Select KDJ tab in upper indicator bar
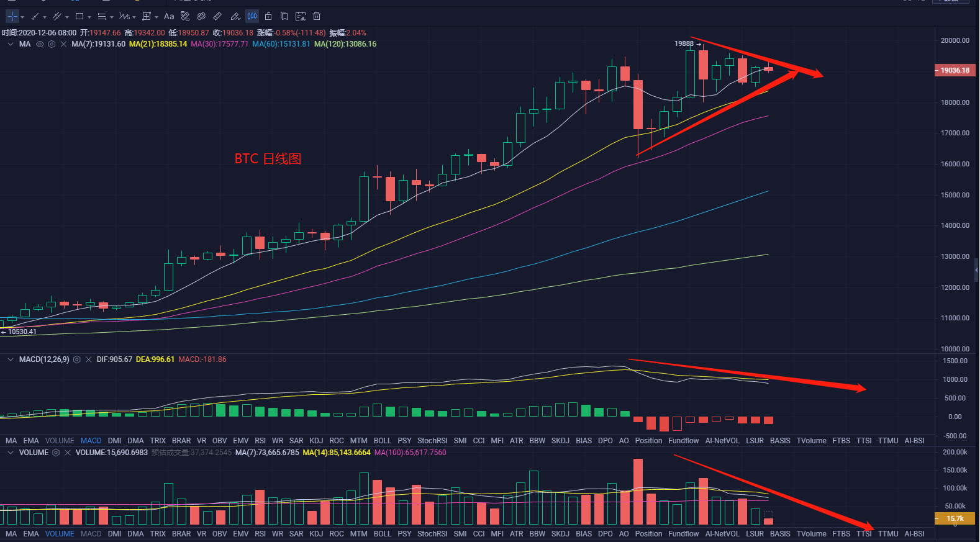 (x=316, y=441)
